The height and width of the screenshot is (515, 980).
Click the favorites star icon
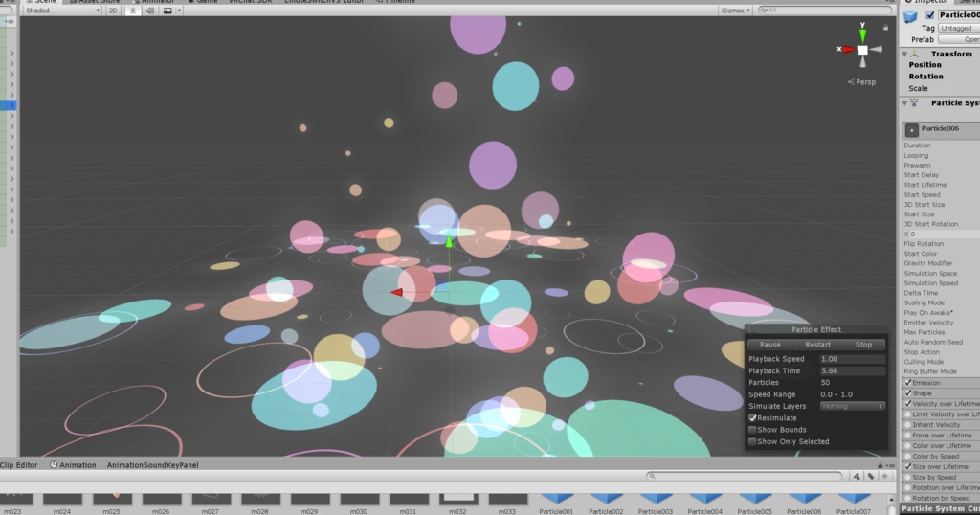coord(885,477)
